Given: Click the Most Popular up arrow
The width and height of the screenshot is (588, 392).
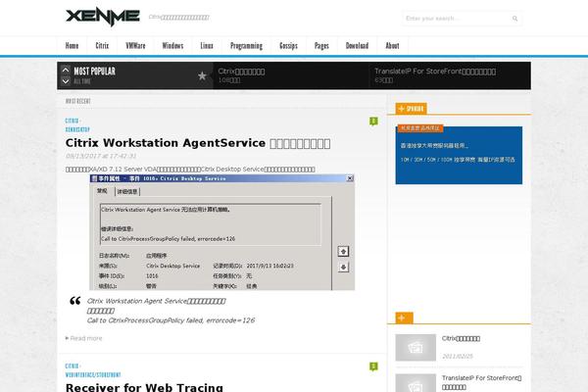Looking at the screenshot, I should click(66, 70).
